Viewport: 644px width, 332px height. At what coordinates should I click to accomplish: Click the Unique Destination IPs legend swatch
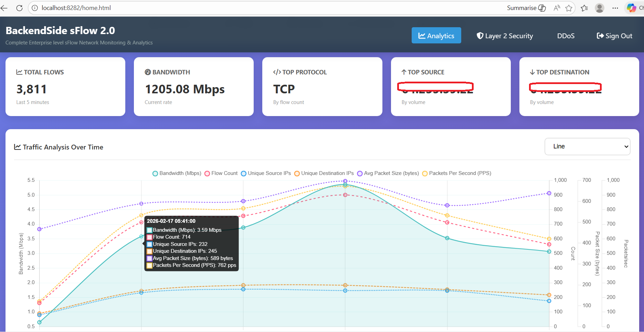(x=297, y=174)
